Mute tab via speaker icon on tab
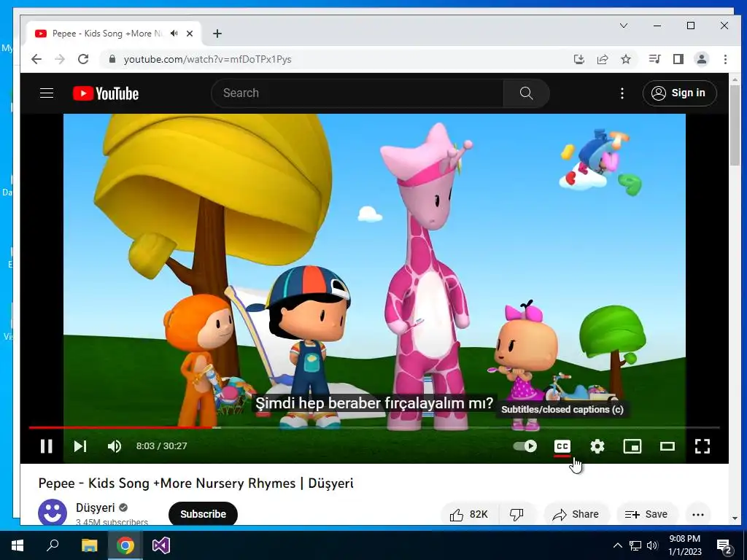This screenshot has height=560, width=747. [174, 34]
